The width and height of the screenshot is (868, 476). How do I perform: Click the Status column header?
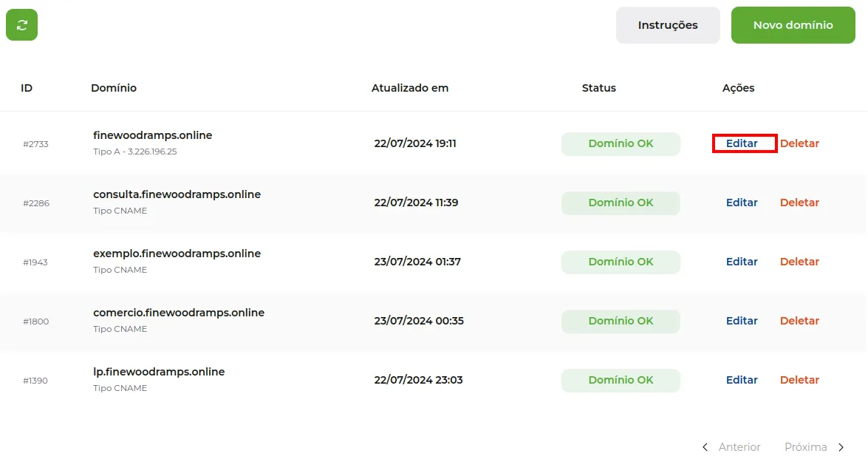pyautogui.click(x=598, y=88)
